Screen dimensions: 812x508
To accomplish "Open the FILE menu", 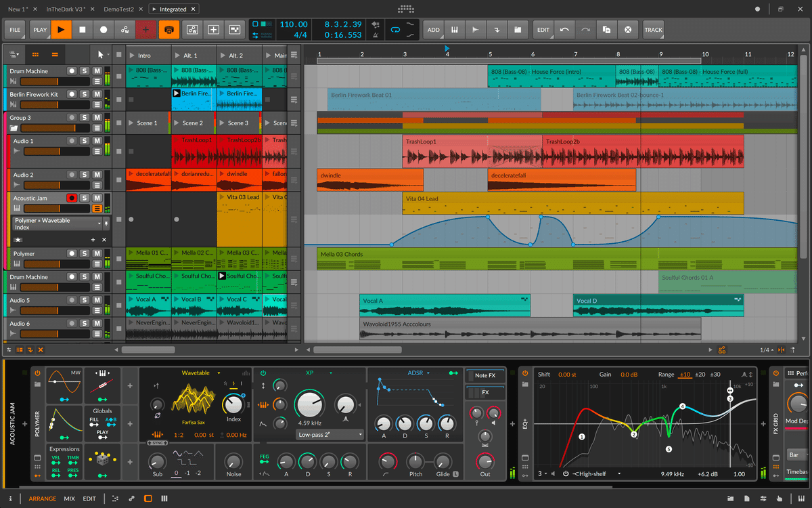I will click(x=15, y=30).
